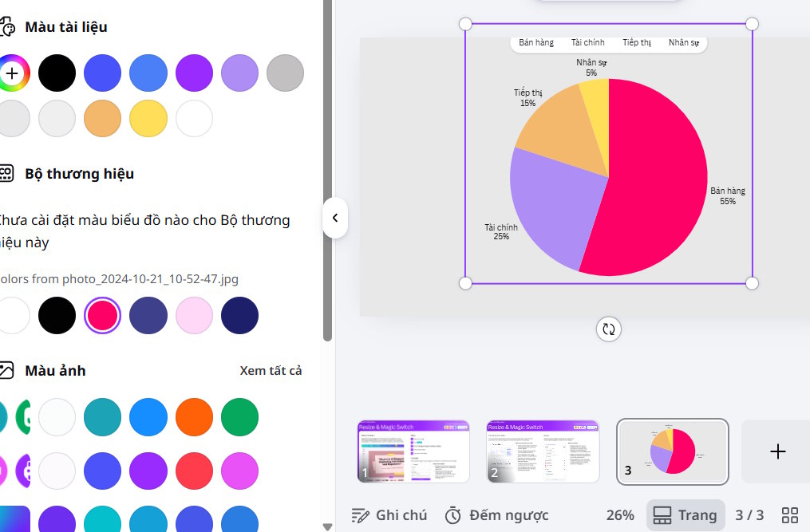The height and width of the screenshot is (532, 810).
Task: Select the orange document color swatch
Action: (102, 118)
